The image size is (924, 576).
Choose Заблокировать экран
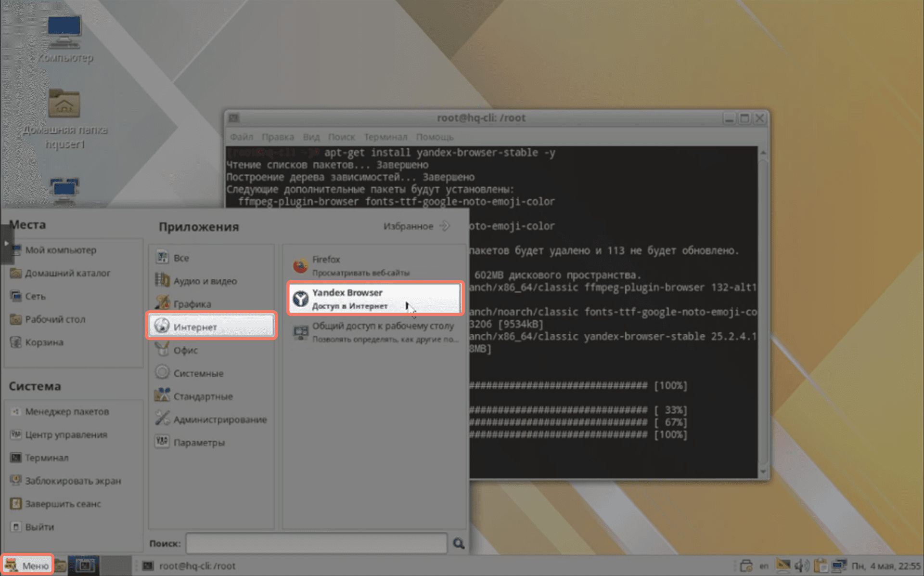74,481
